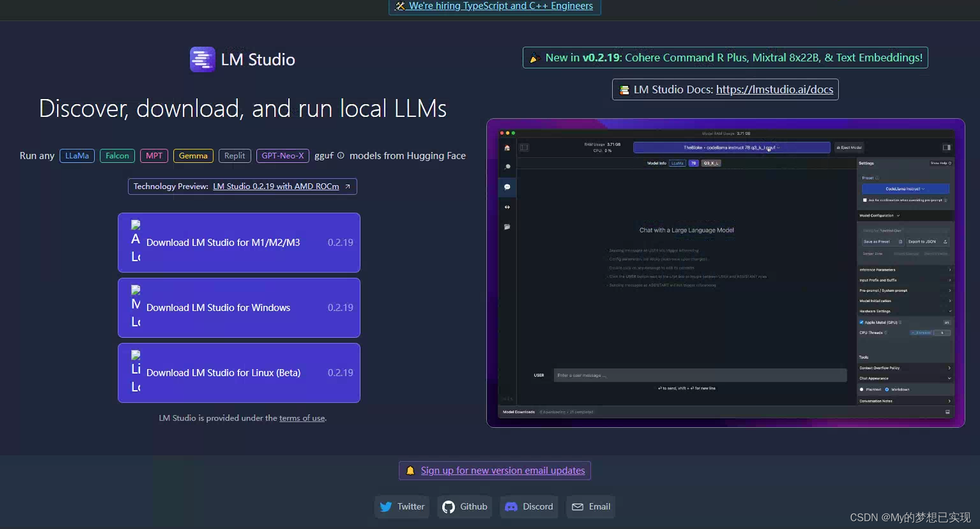Click the Export to JSON upload icon
This screenshot has height=529, width=980.
tap(945, 242)
